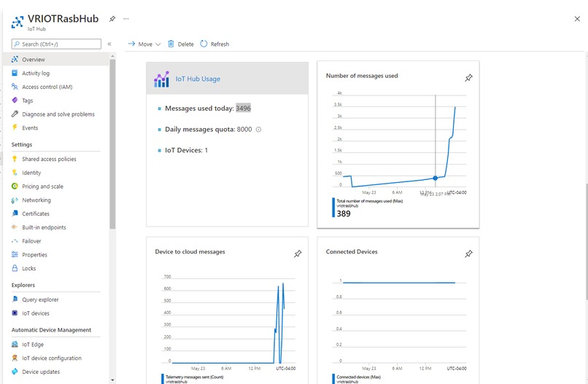This screenshot has width=588, height=384.
Task: Click the Properties icon
Action: point(15,254)
